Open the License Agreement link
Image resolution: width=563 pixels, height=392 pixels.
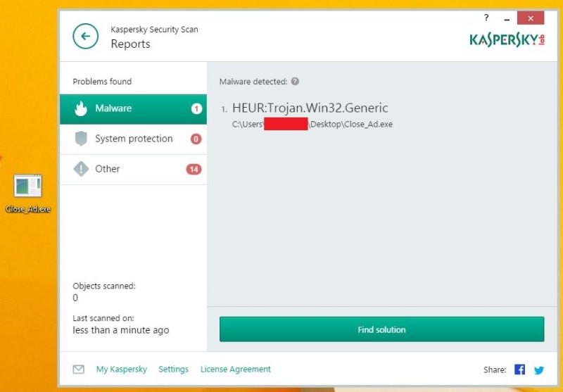(x=236, y=369)
